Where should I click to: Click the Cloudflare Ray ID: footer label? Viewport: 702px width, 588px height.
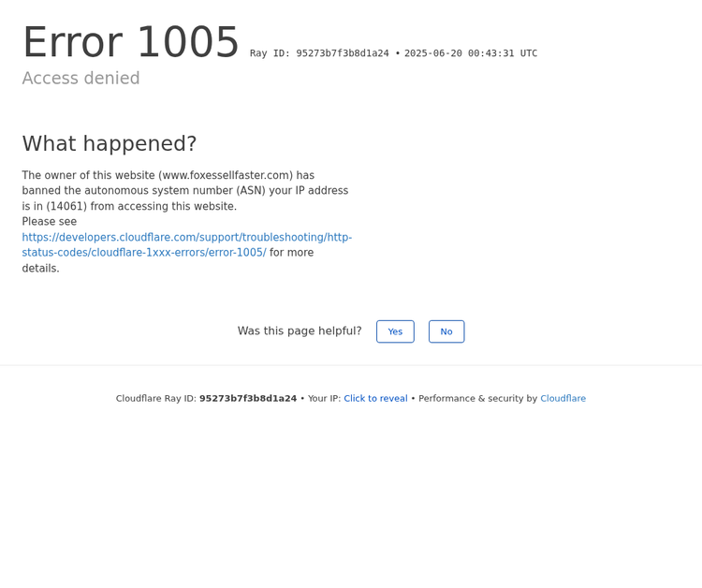155,398
